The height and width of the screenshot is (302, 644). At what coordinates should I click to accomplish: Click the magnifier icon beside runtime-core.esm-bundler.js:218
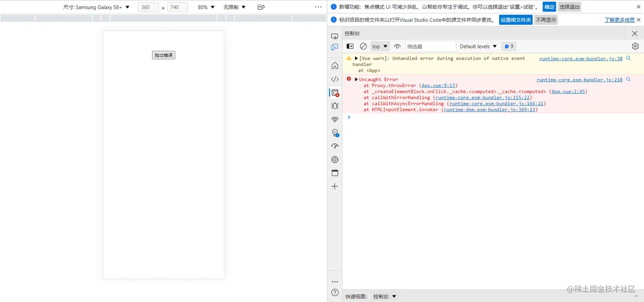point(628,80)
